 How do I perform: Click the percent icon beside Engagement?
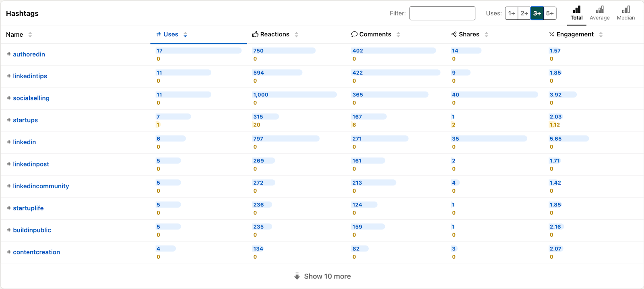(551, 34)
